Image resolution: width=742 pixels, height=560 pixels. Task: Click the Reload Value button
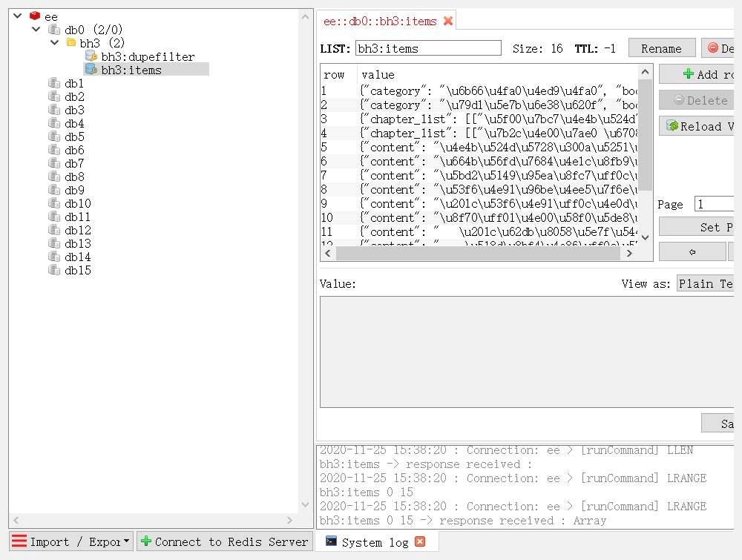pos(697,126)
